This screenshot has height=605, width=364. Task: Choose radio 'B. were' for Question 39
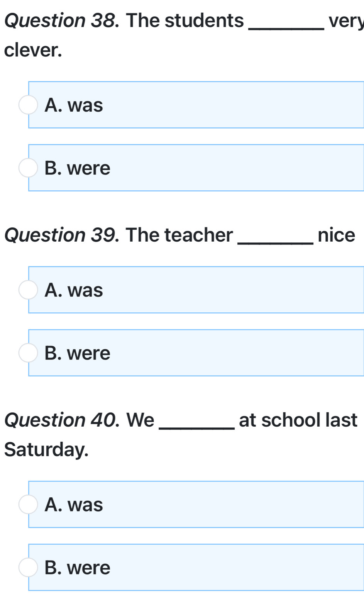click(x=28, y=353)
